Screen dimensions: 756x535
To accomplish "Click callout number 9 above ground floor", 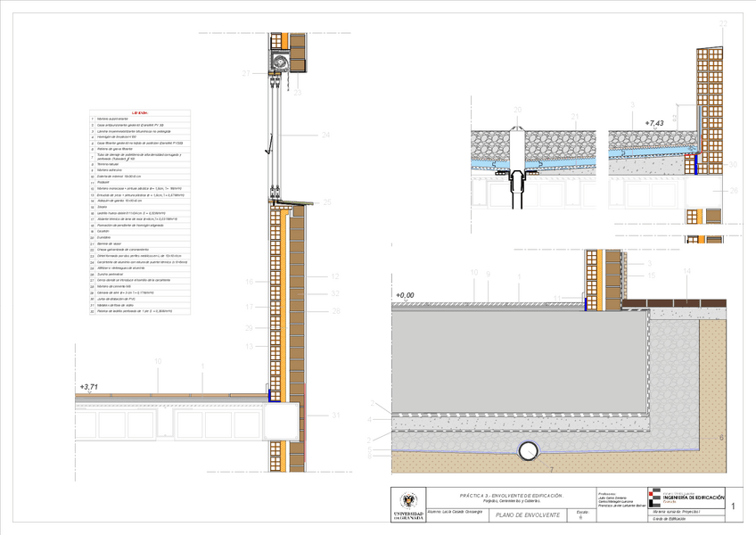I will click(x=488, y=274).
